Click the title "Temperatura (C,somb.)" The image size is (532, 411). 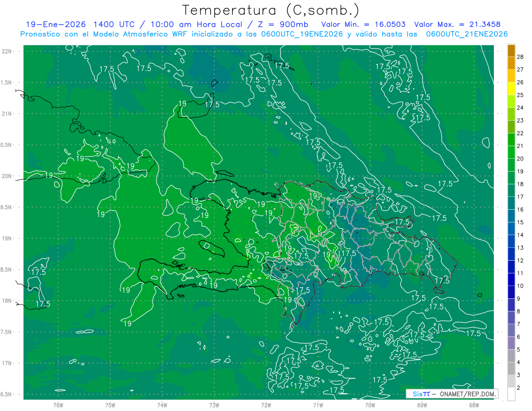[x=270, y=10]
